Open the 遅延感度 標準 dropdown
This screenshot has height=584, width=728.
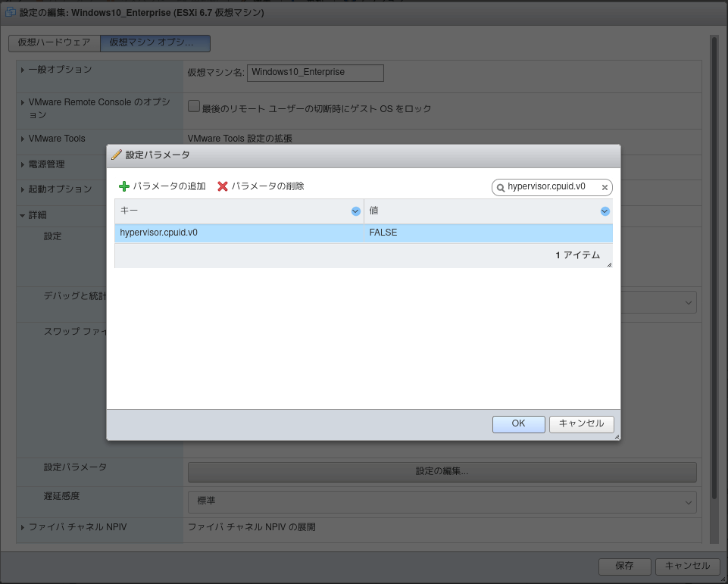click(442, 502)
